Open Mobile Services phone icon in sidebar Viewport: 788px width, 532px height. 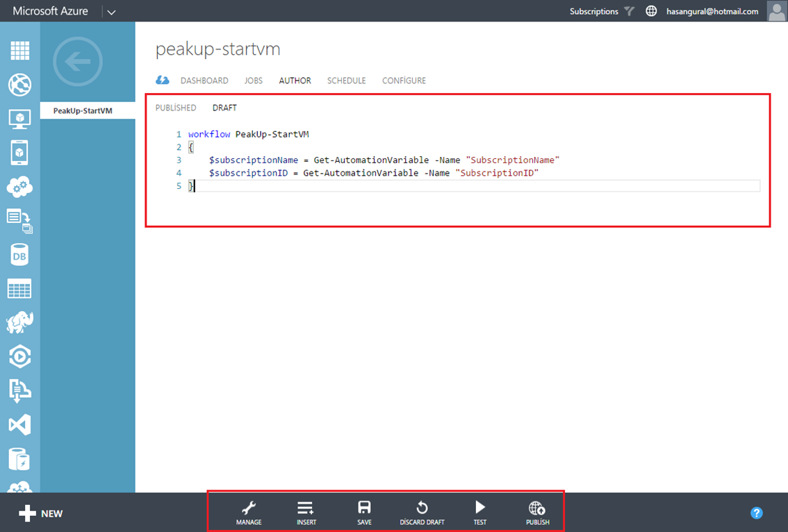pos(19,153)
